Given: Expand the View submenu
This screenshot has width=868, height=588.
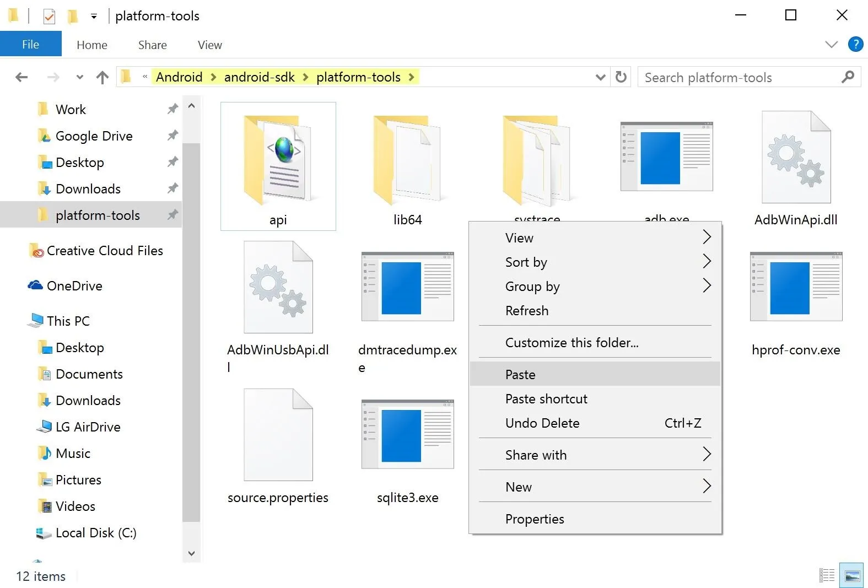Looking at the screenshot, I should 707,237.
